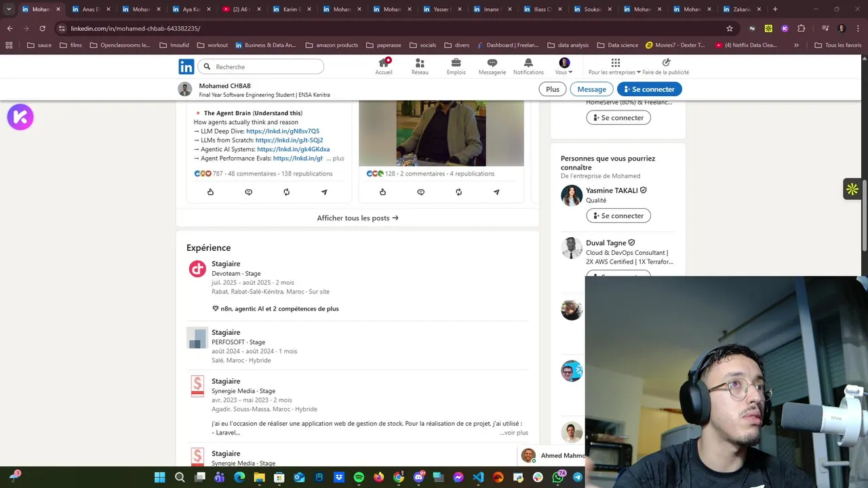Open the purple K extension bubble

(20, 117)
